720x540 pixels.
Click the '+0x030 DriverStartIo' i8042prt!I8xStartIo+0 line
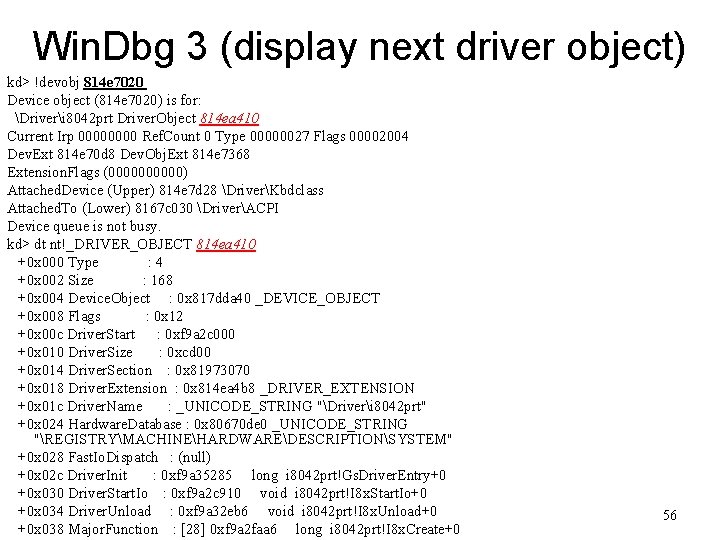[x=222, y=494]
